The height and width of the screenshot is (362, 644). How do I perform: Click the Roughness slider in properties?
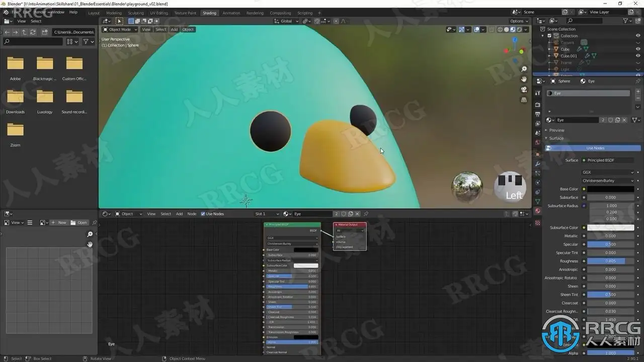pos(611,261)
